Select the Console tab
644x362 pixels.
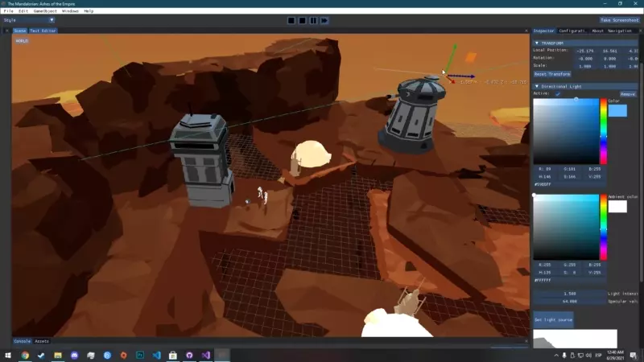click(x=23, y=341)
